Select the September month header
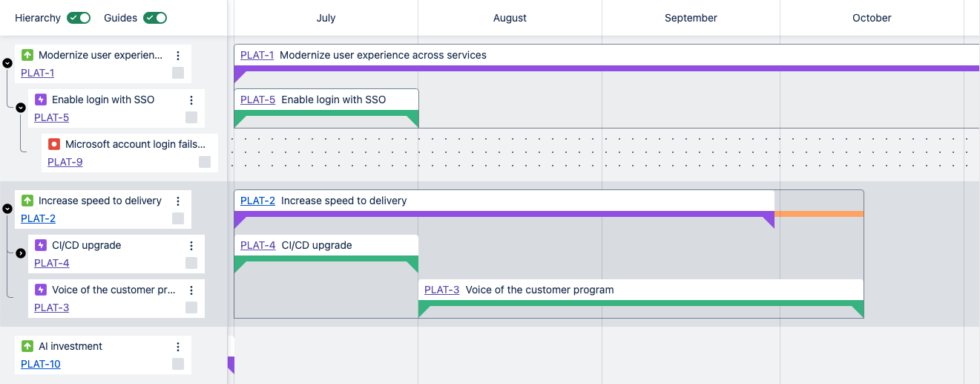The image size is (980, 384). click(691, 18)
